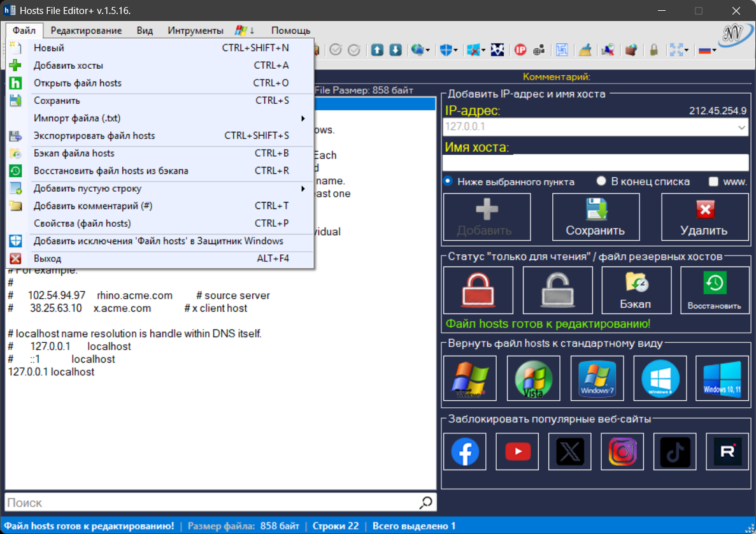Screen dimensions: 756x534
Task: Restore Windows Vista default hosts file
Action: coord(533,379)
